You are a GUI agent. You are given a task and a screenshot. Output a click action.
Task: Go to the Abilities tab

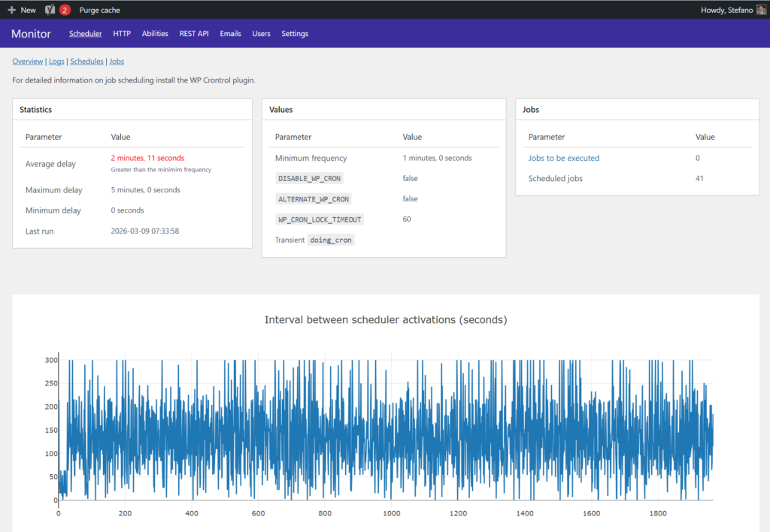click(155, 34)
